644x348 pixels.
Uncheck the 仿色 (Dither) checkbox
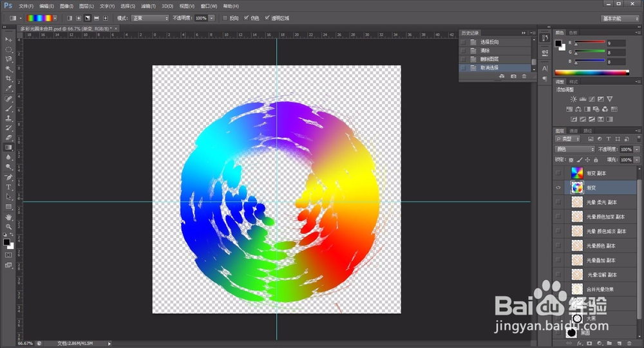(246, 18)
